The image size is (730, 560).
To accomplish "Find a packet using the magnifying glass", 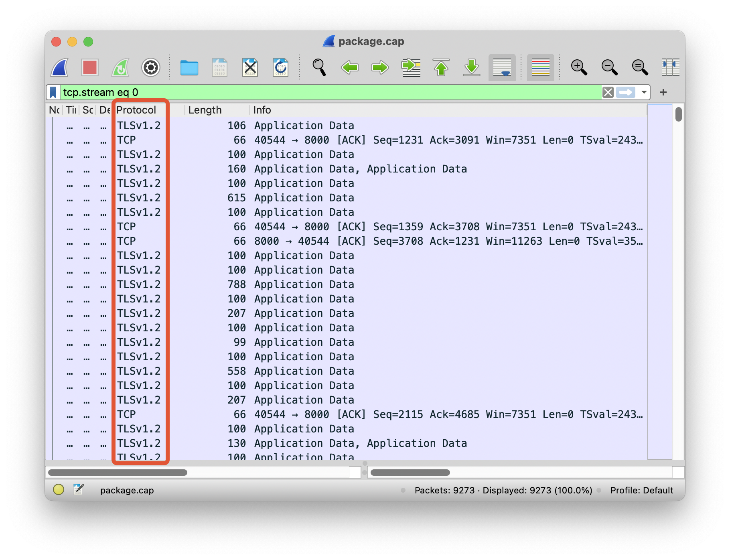I will (x=319, y=67).
